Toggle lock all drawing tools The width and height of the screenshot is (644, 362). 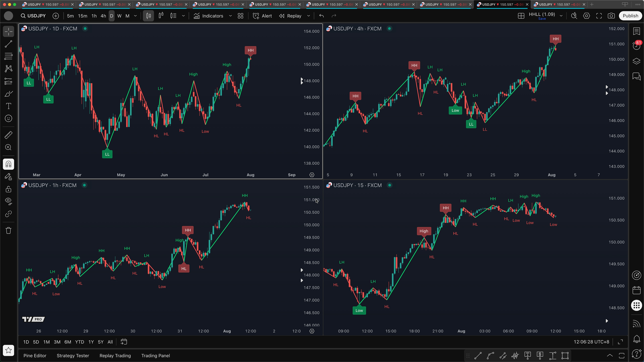point(9,189)
